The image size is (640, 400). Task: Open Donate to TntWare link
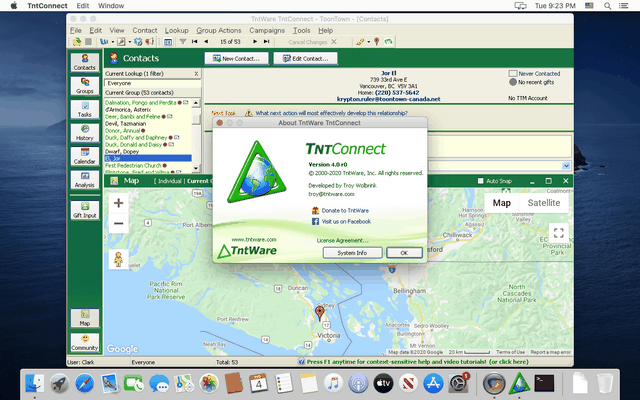[345, 211]
